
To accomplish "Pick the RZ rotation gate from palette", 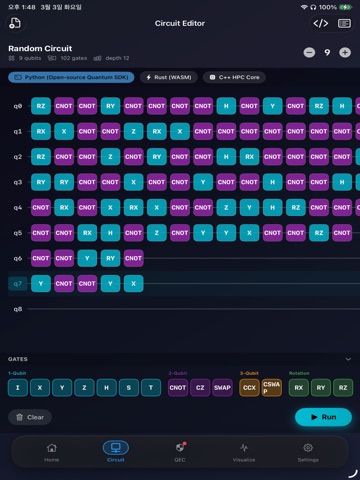I will tap(343, 388).
